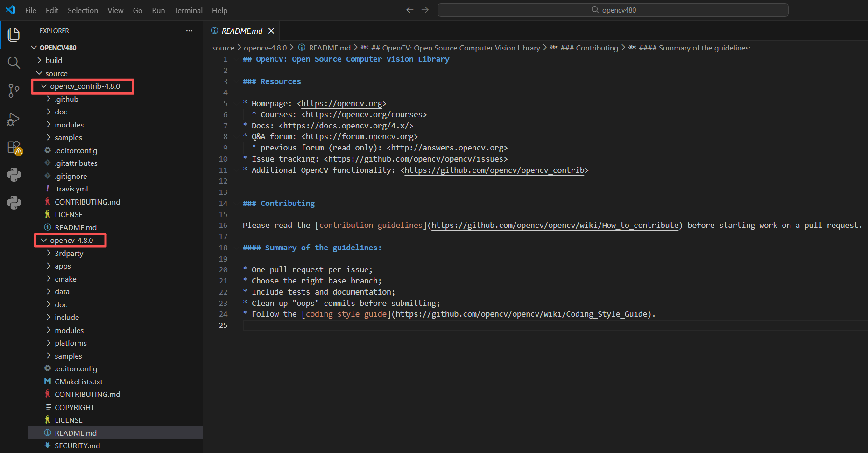The height and width of the screenshot is (453, 868).
Task: Expand the apps folder
Action: click(115, 266)
